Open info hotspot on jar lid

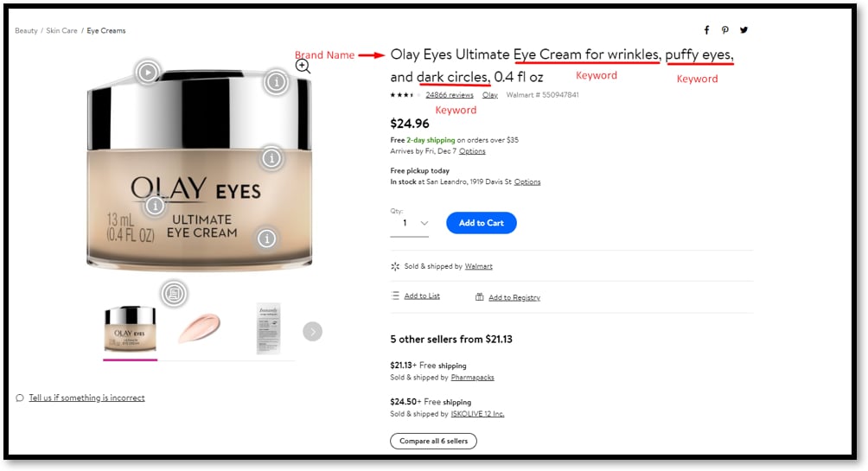(x=276, y=82)
